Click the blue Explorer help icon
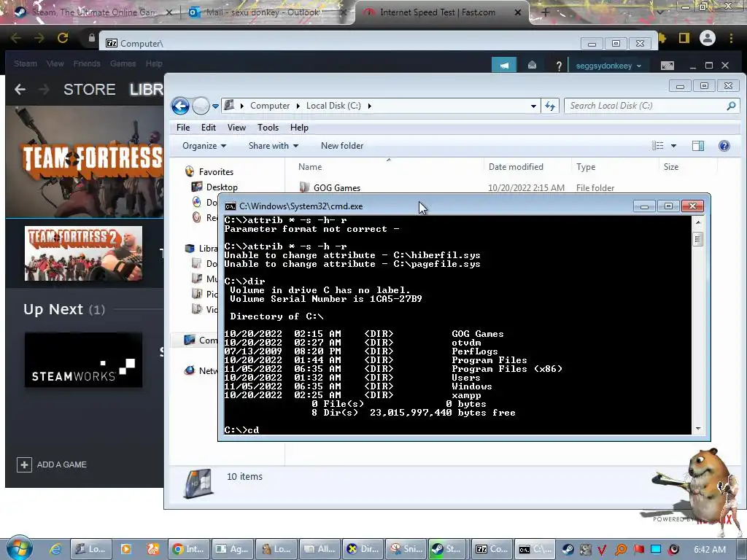 [724, 146]
